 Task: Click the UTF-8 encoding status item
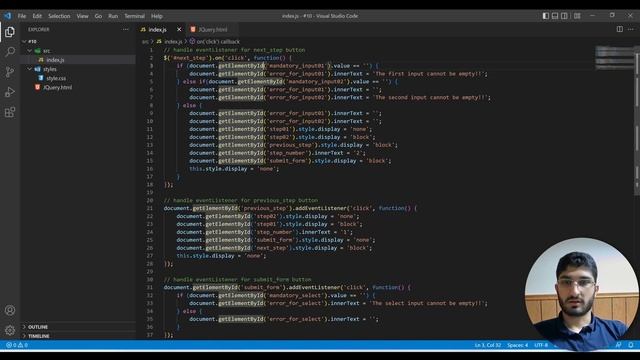coord(541,345)
